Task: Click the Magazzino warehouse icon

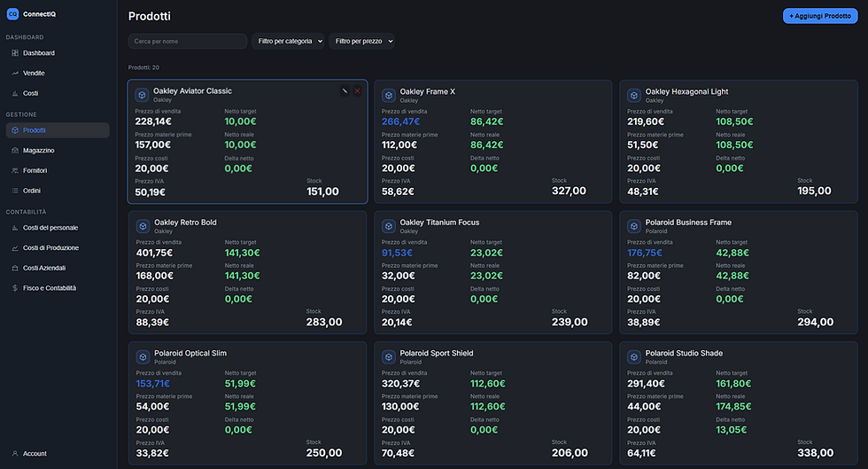Action: tap(15, 150)
